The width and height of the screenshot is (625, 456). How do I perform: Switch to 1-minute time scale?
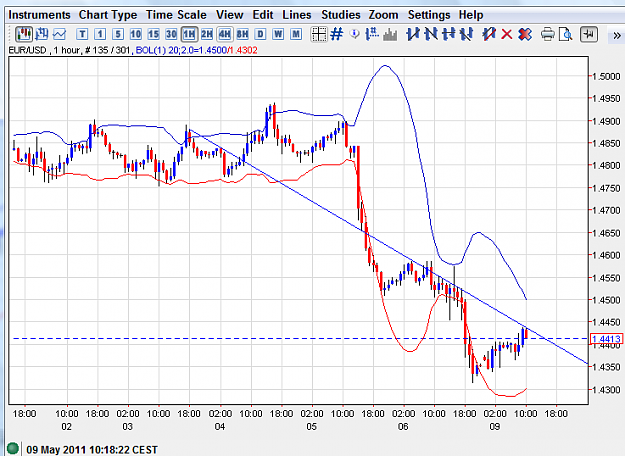(x=100, y=34)
